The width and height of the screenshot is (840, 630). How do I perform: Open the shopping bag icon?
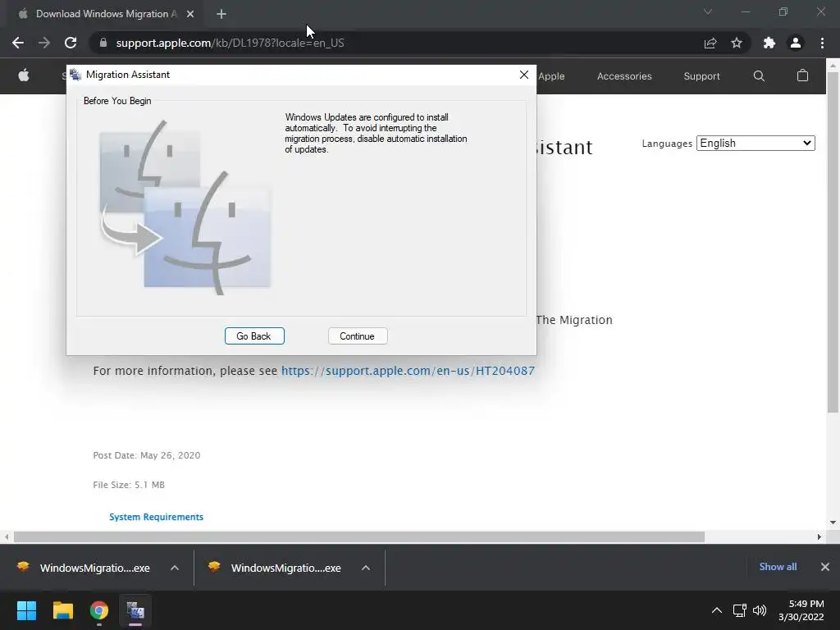coord(802,75)
